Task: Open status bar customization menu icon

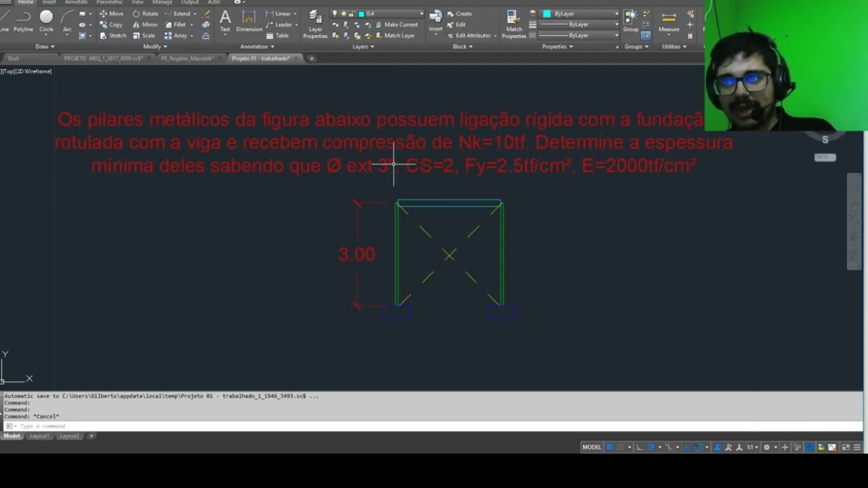Action: pos(857,447)
